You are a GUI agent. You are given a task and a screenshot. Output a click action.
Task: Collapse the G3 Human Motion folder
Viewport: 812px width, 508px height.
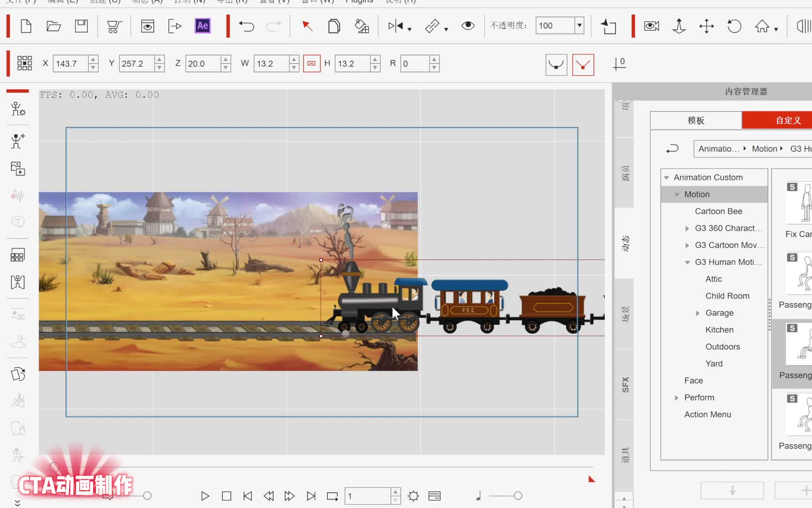[x=688, y=262]
